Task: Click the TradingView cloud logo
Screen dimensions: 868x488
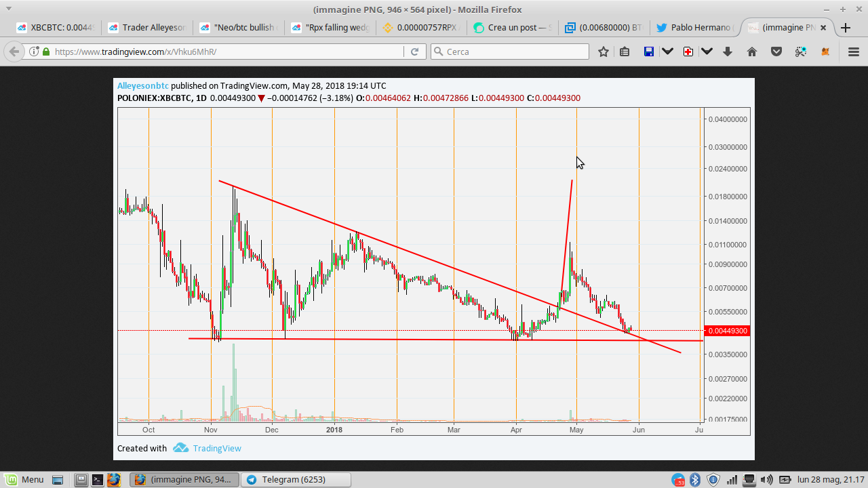Action: pos(180,448)
